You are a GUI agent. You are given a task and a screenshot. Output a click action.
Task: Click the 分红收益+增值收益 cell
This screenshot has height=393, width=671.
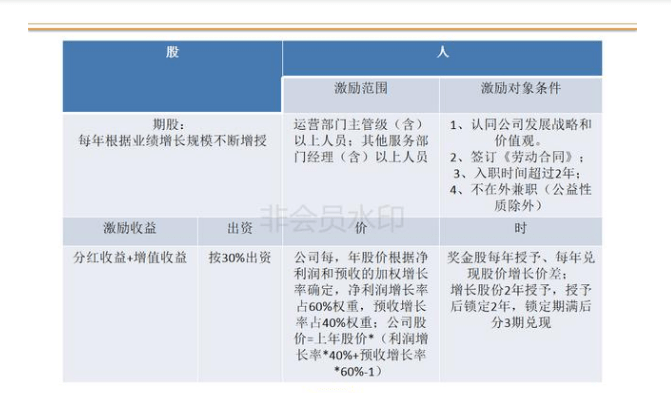(130, 313)
